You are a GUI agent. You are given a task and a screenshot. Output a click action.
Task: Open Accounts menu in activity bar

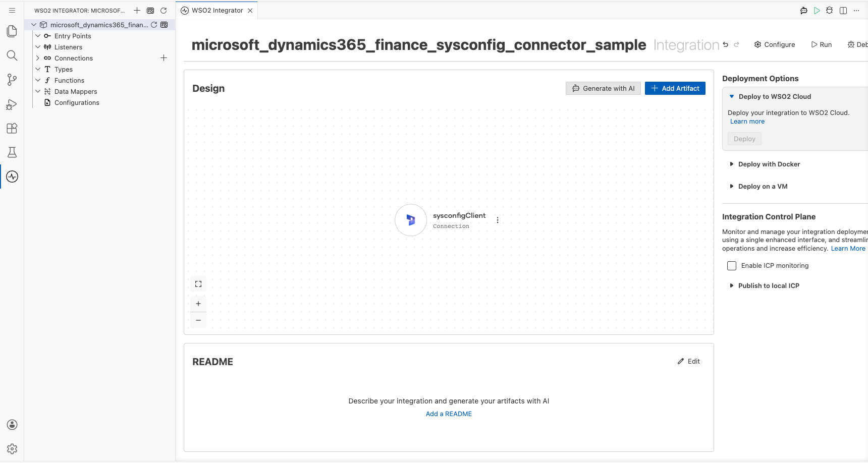coord(12,425)
